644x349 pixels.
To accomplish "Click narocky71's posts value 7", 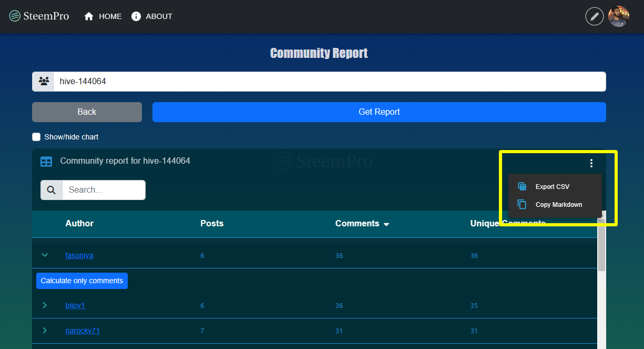I will (202, 331).
